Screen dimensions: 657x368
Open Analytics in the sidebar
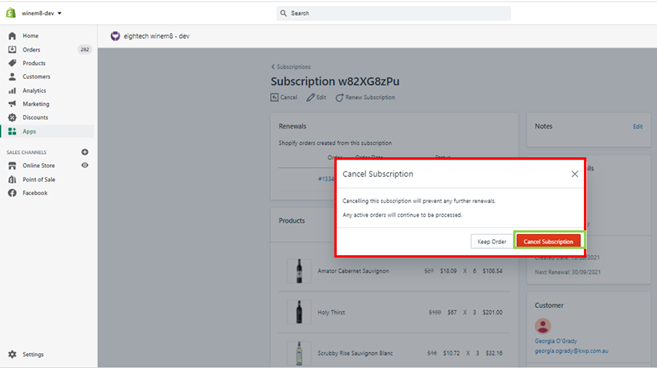pyautogui.click(x=34, y=91)
